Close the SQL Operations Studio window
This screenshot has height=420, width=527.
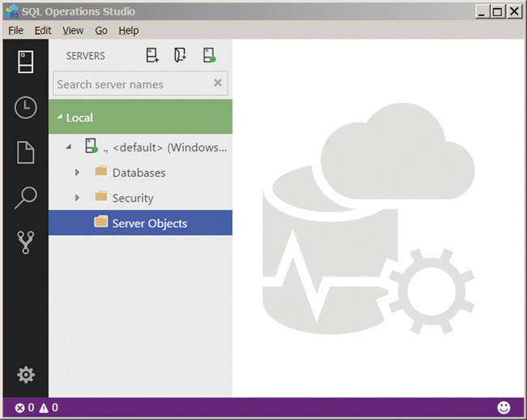click(514, 12)
